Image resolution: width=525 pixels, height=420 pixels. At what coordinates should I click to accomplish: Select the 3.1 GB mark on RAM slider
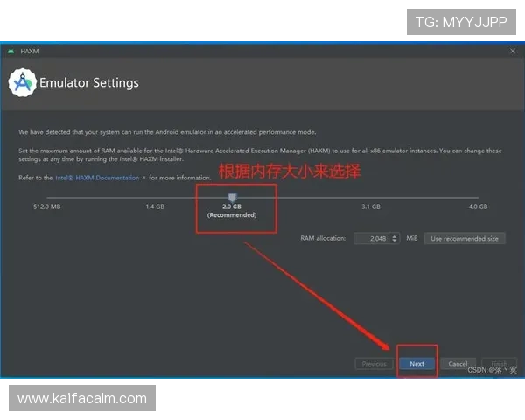371,207
